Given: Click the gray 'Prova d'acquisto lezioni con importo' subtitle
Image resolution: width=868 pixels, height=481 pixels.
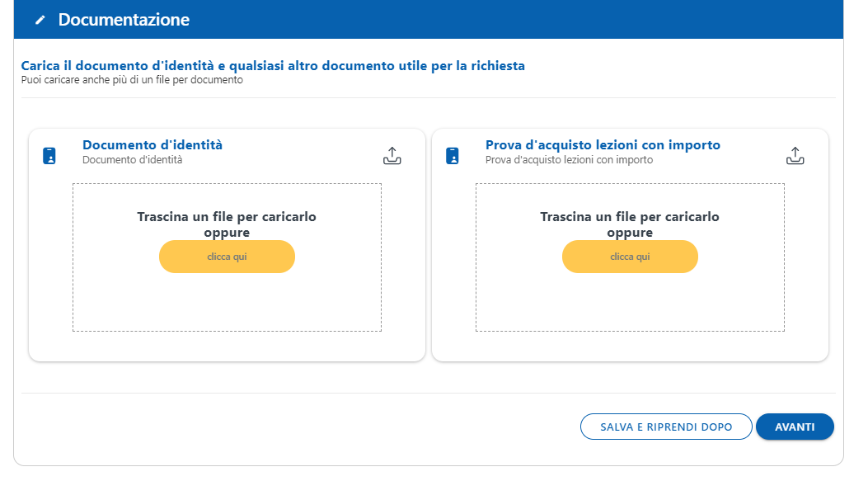Looking at the screenshot, I should (569, 159).
